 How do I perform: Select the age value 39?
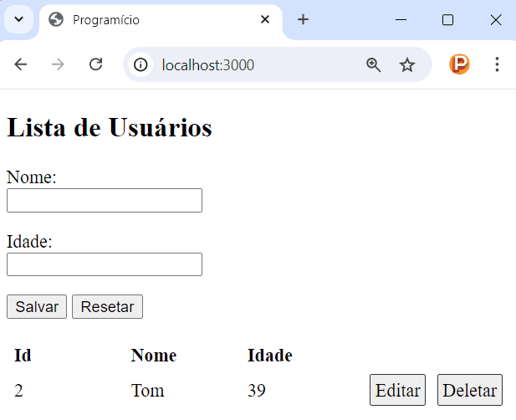[257, 391]
